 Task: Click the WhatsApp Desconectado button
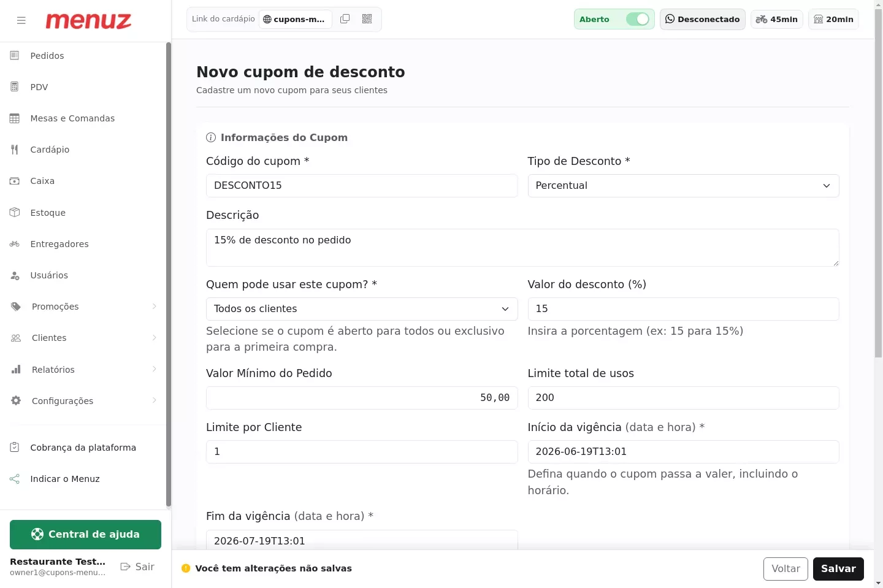[703, 19]
